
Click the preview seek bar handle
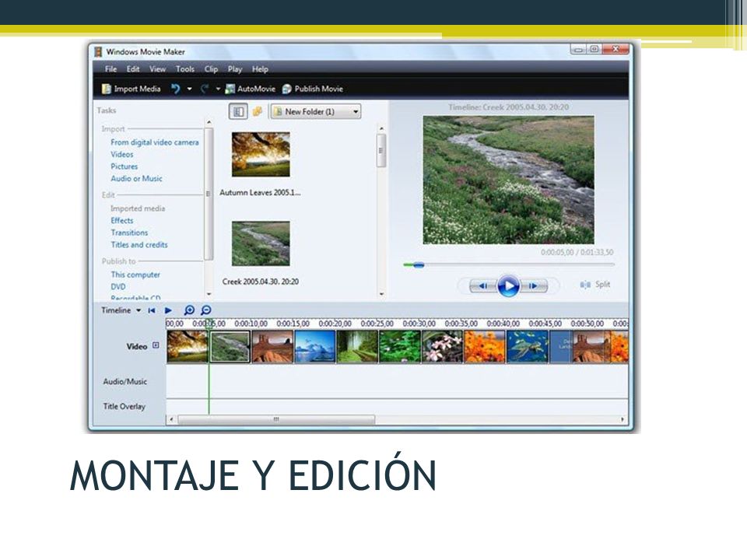pos(419,264)
